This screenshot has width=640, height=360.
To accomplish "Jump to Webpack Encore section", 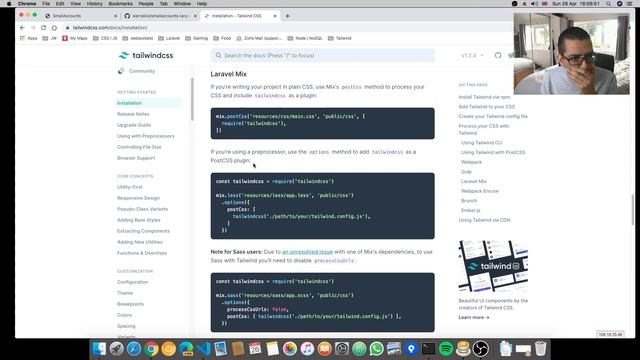I will (x=480, y=191).
